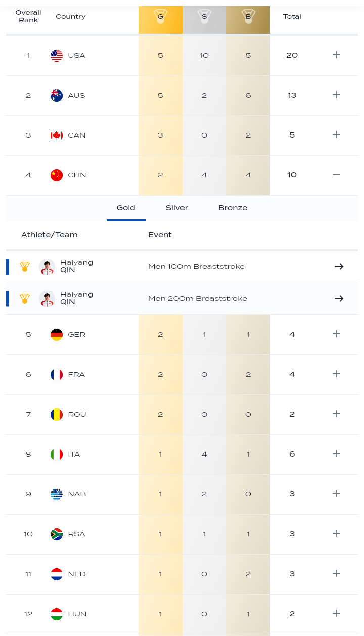Switch to the Bronze tab
The height and width of the screenshot is (636, 364).
coord(233,208)
